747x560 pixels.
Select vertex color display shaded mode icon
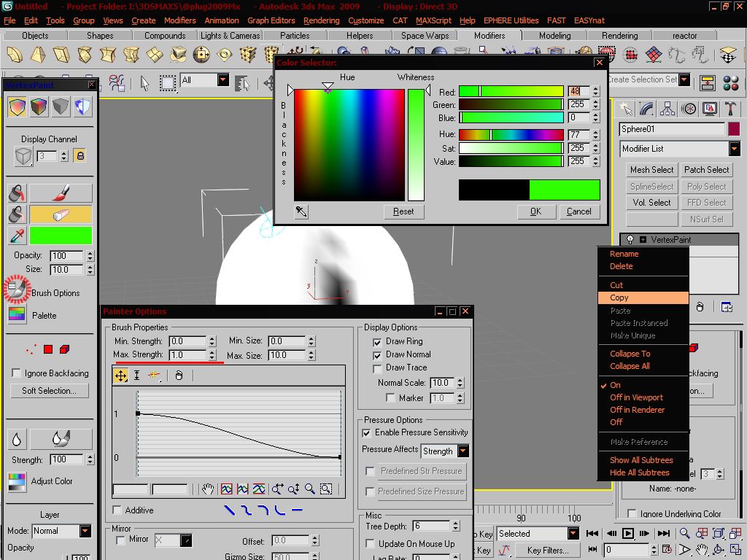[x=39, y=107]
